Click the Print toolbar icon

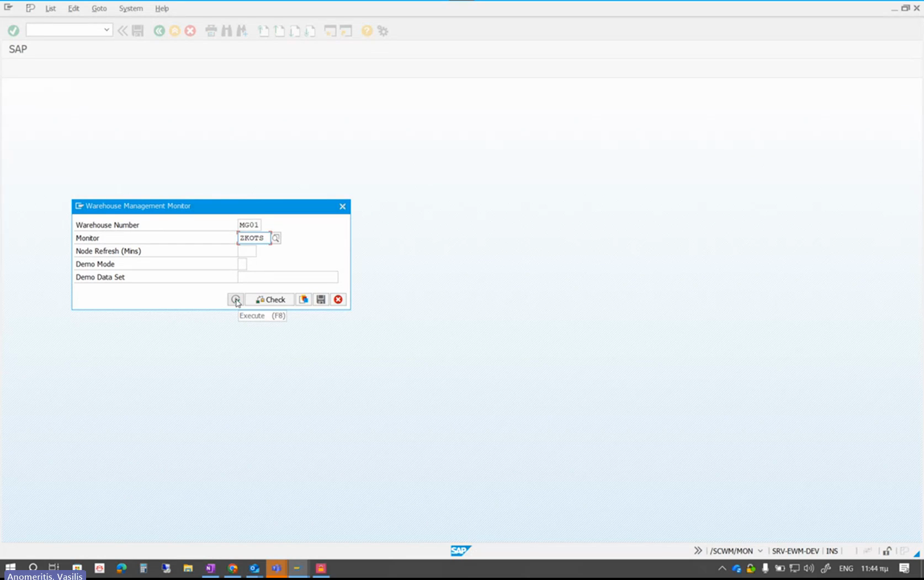211,31
